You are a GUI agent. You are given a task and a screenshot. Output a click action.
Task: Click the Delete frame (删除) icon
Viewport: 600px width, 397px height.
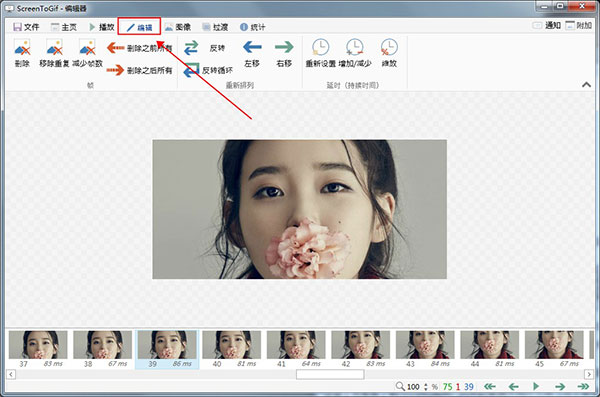(x=22, y=48)
